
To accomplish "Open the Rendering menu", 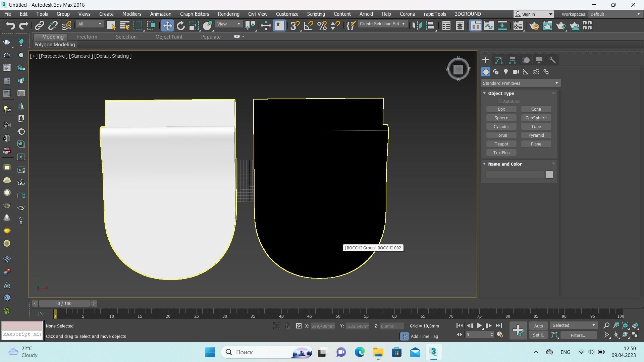I will coord(228,14).
